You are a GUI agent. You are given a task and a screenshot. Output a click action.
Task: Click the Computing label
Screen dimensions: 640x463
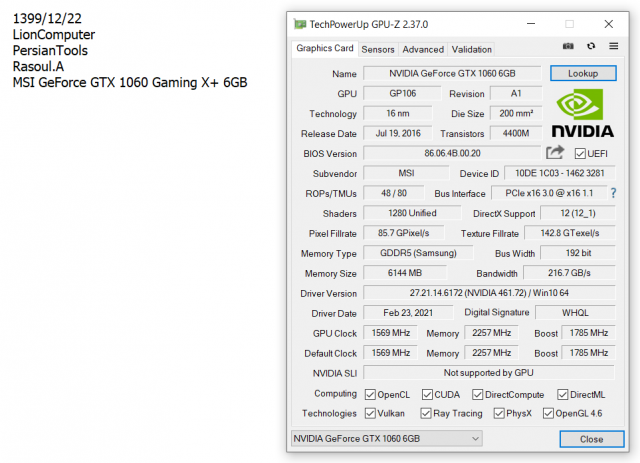tap(336, 394)
